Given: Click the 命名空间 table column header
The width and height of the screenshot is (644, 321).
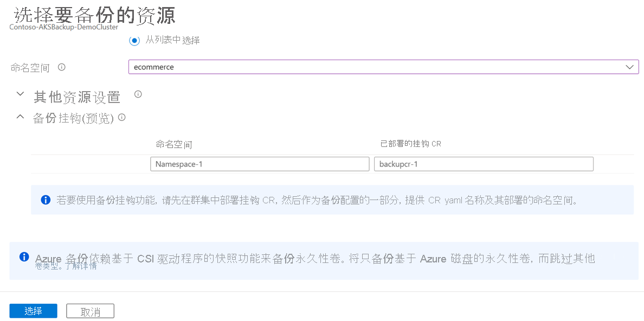Looking at the screenshot, I should [174, 144].
